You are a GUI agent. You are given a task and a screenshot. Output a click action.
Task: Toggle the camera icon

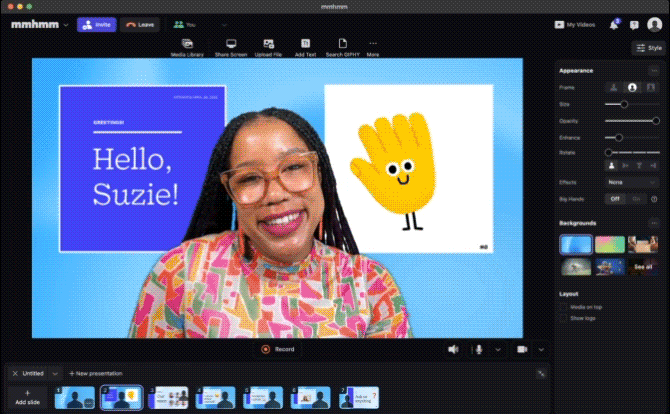(x=522, y=349)
